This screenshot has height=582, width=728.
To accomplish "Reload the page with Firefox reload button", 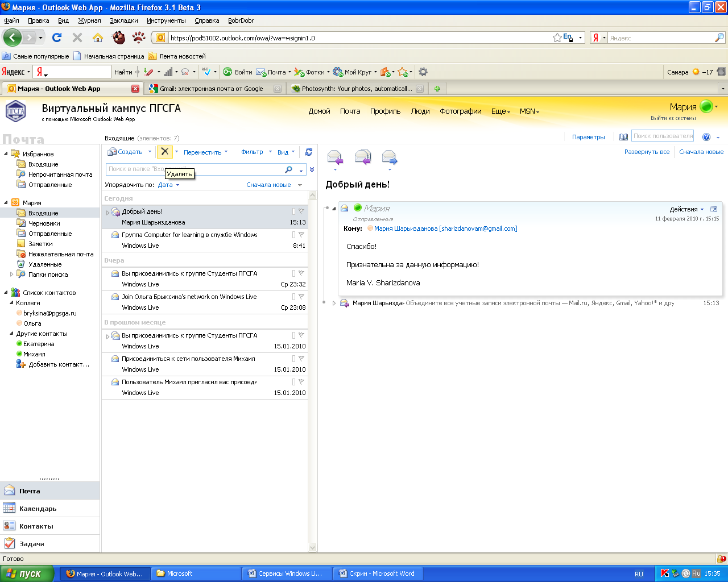I will click(56, 38).
